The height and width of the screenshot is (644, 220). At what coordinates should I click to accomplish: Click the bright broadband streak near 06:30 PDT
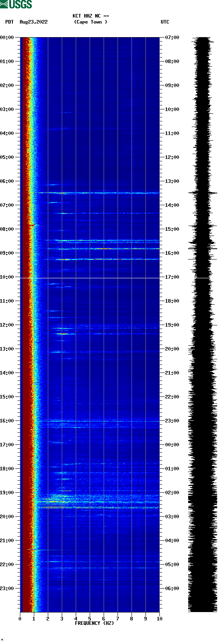tap(96, 193)
